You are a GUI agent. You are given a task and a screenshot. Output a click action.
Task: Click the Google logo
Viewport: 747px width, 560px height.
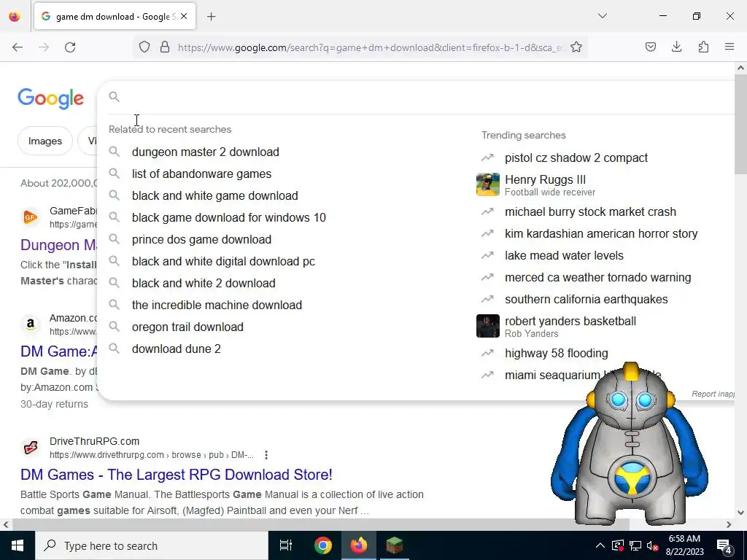pyautogui.click(x=51, y=98)
